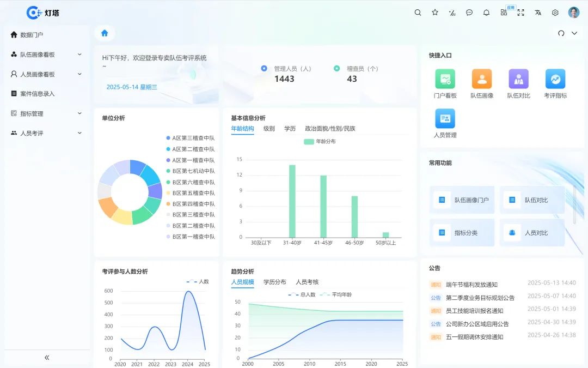Select the 队伍画像 quick entry icon
The width and height of the screenshot is (588, 368).
pos(481,80)
